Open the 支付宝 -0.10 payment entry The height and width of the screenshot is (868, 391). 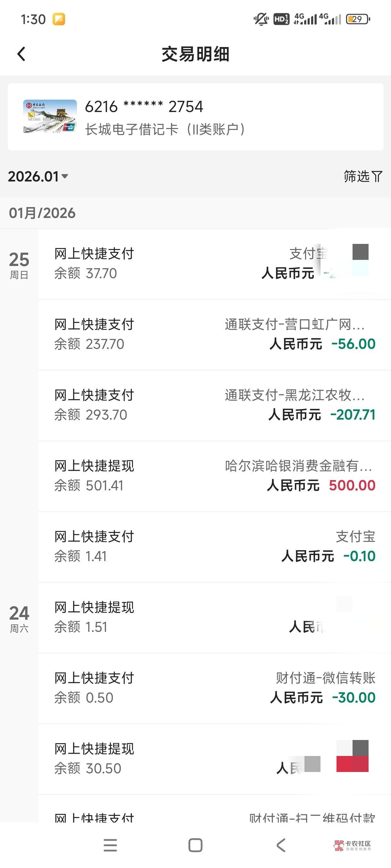coord(214,547)
